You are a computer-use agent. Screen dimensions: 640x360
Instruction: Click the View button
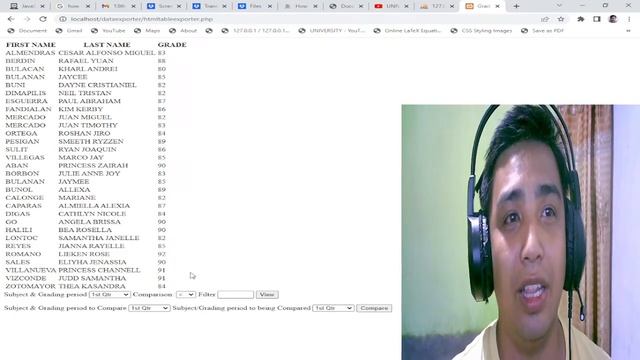tap(267, 295)
